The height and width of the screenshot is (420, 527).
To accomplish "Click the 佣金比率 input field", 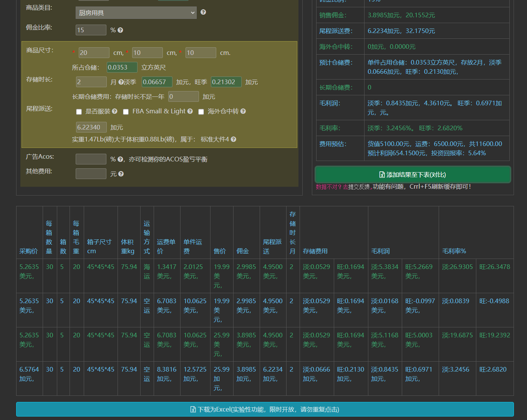I will click(x=91, y=30).
